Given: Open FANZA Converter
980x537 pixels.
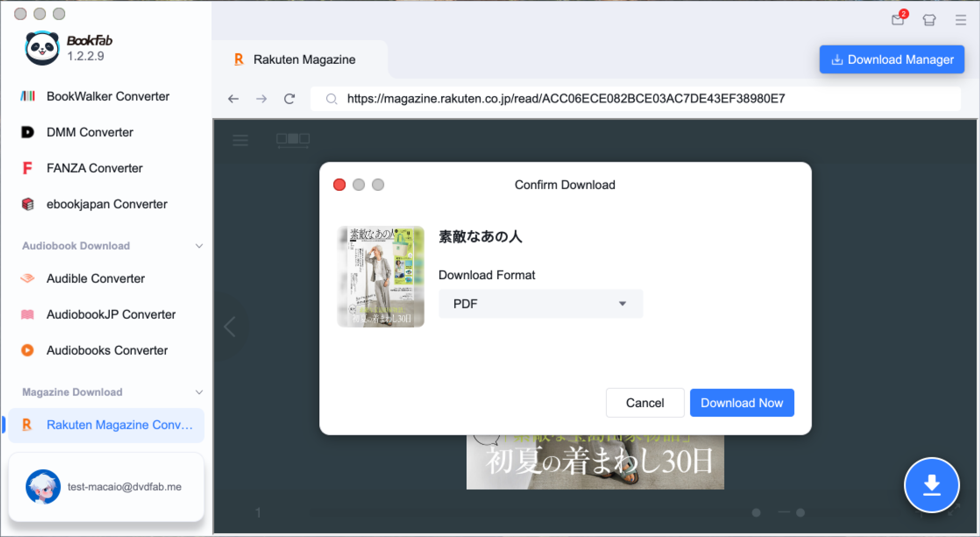Looking at the screenshot, I should 107,168.
